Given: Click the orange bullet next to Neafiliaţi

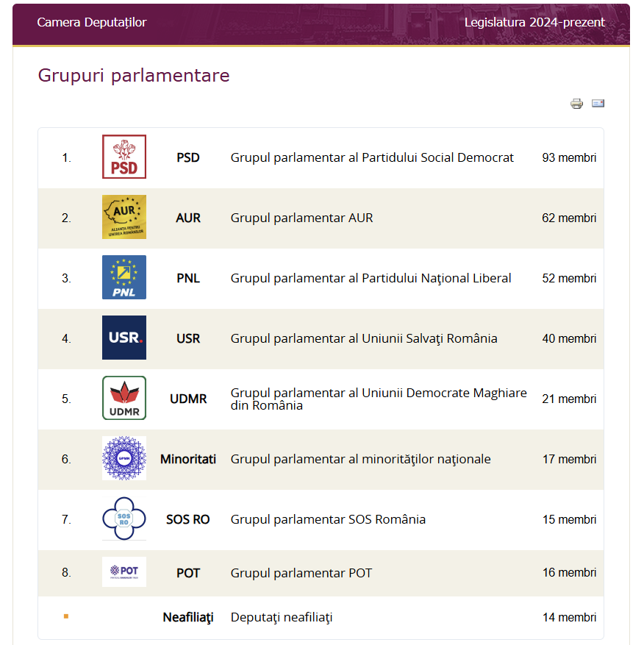Looking at the screenshot, I should pyautogui.click(x=66, y=616).
